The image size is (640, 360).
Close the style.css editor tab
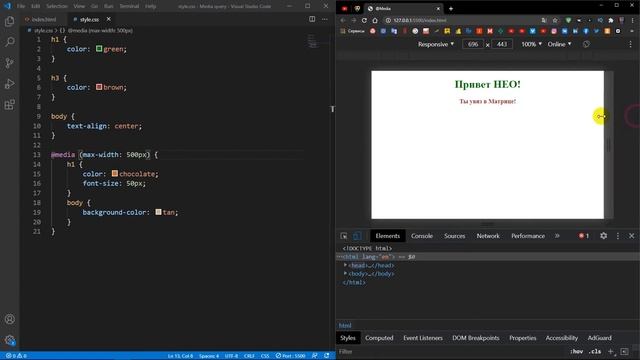click(109, 19)
